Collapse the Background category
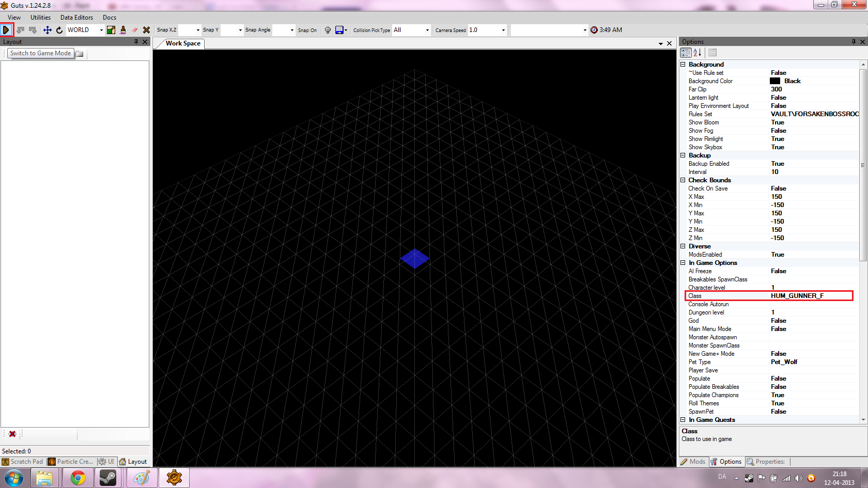 coord(683,65)
